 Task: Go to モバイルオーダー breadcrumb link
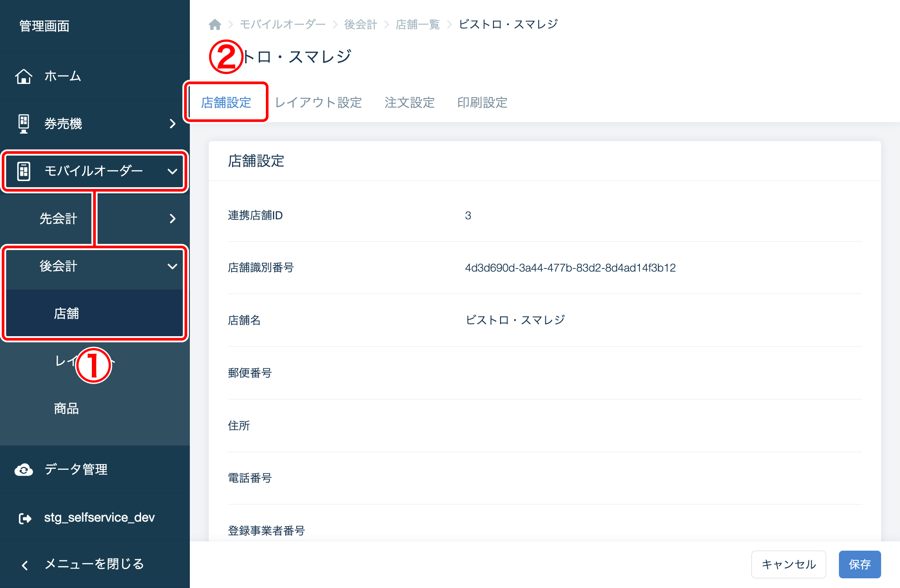pos(283,25)
